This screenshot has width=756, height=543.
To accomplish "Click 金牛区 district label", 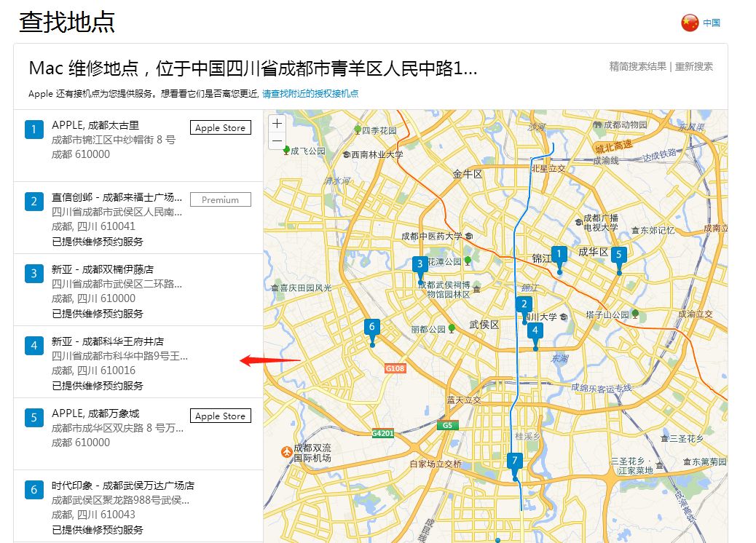I will 467,174.
